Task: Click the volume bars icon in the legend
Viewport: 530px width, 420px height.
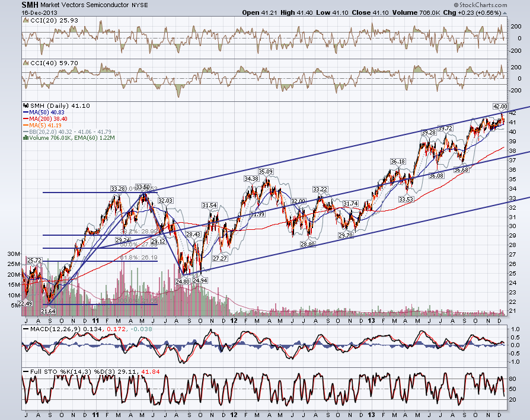Action: 25,138
